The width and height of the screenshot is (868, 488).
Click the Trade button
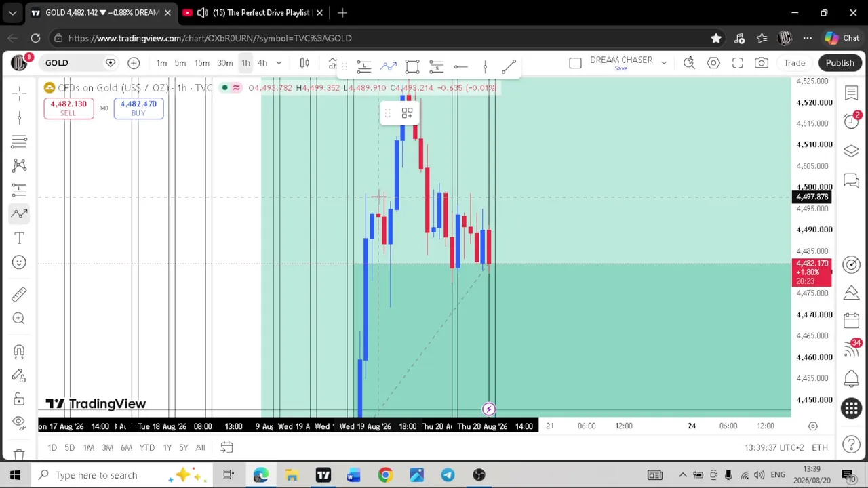pyautogui.click(x=795, y=63)
